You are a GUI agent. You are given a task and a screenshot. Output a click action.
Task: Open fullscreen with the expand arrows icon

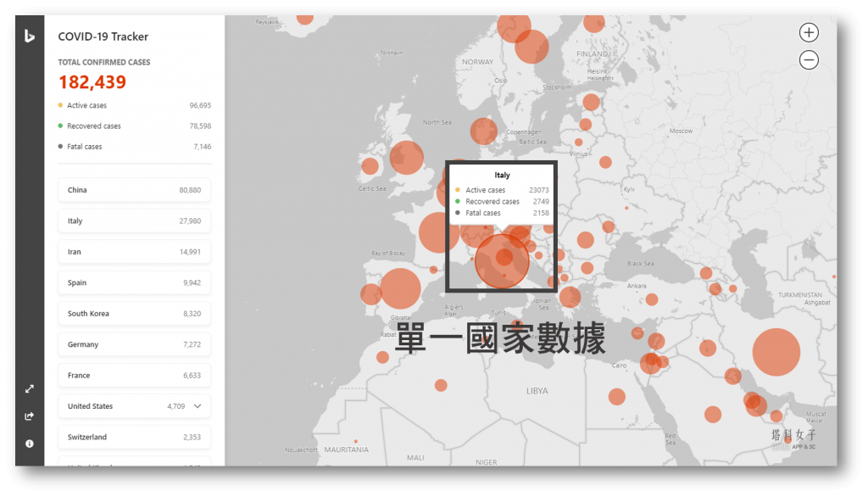[30, 388]
